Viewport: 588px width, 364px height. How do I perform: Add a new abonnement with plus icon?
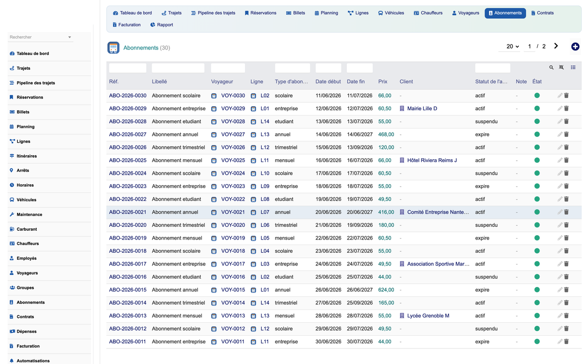[x=575, y=47]
